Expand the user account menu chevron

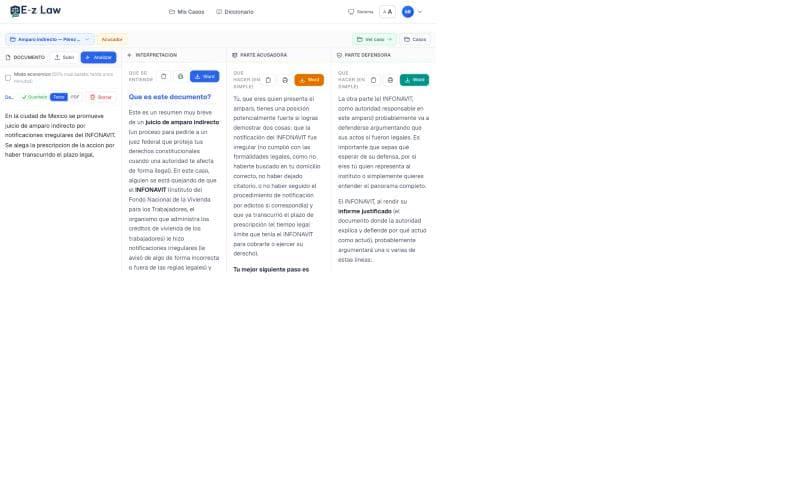420,12
